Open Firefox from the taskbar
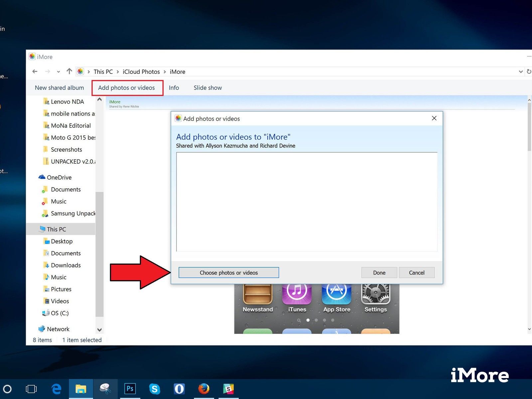 tap(203, 389)
